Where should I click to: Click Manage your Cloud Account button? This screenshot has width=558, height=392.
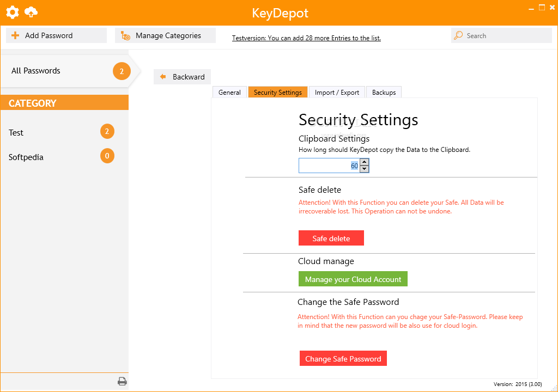[x=353, y=279]
